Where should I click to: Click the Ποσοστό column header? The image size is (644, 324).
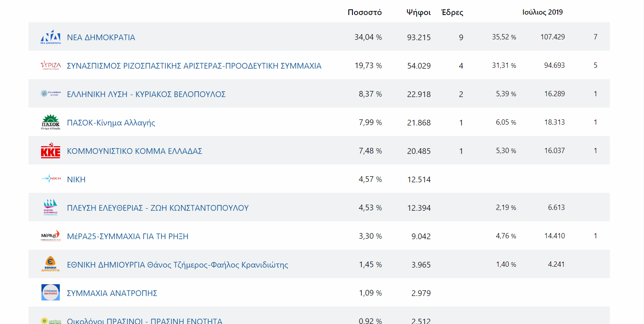coord(364,12)
